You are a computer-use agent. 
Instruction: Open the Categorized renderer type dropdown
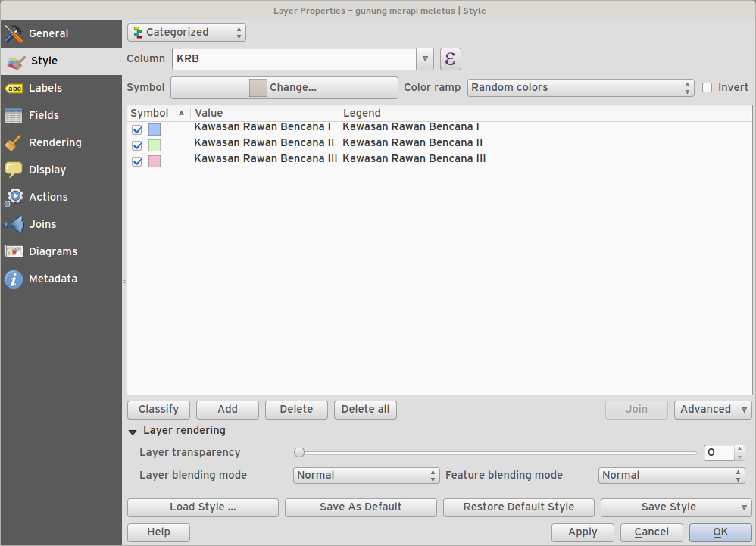click(x=186, y=33)
